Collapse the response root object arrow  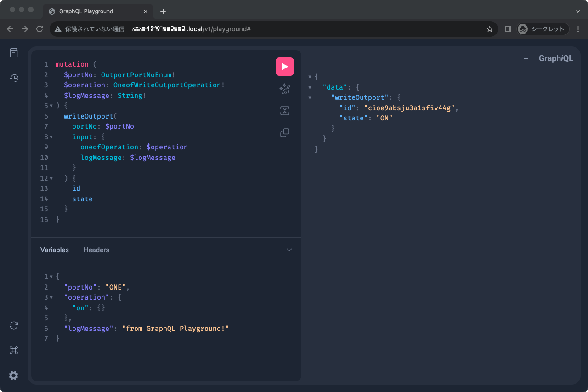click(x=310, y=77)
